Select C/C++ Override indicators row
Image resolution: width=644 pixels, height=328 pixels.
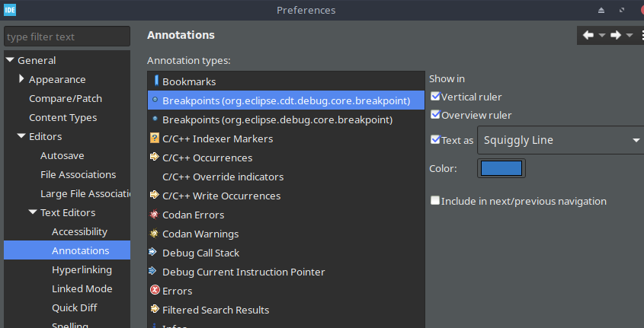[286, 177]
